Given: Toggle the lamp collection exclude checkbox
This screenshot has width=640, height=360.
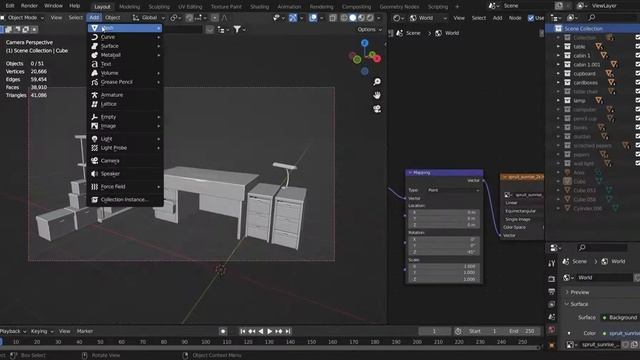Looking at the screenshot, I should pos(638,100).
